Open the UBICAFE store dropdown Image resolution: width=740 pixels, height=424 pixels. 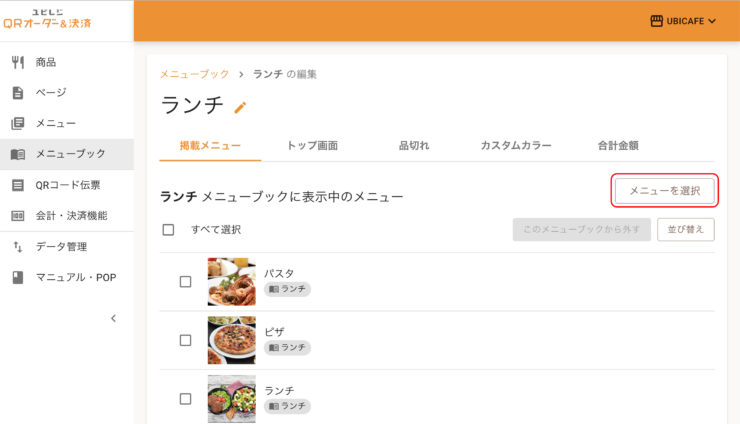click(x=683, y=21)
